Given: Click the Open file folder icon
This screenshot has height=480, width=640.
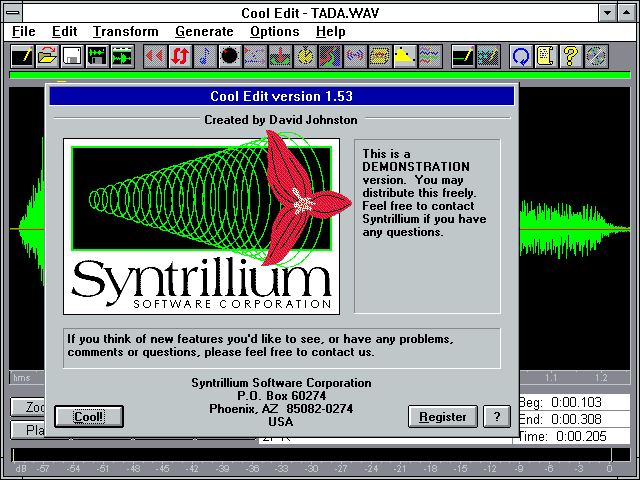Looking at the screenshot, I should tap(47, 56).
